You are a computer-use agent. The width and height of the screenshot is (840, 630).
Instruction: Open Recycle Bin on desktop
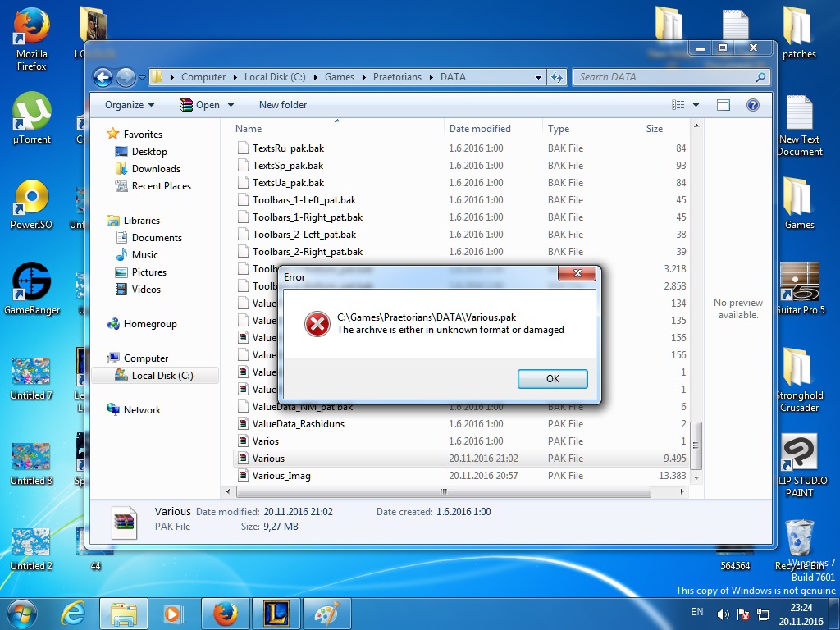(800, 545)
